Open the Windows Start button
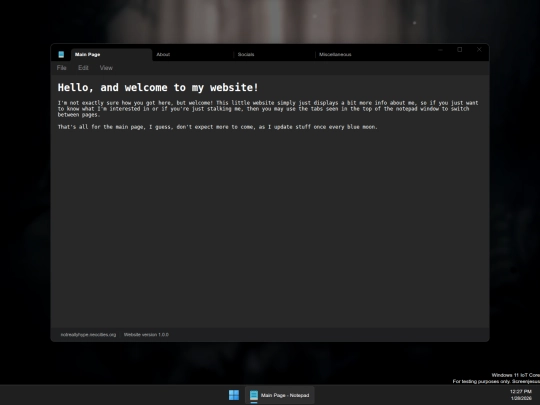 (234, 395)
